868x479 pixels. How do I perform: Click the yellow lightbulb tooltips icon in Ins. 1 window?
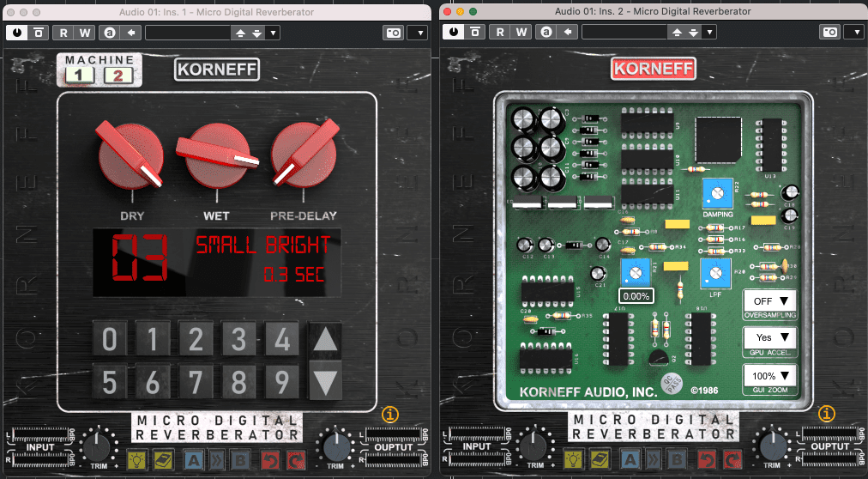point(136,459)
